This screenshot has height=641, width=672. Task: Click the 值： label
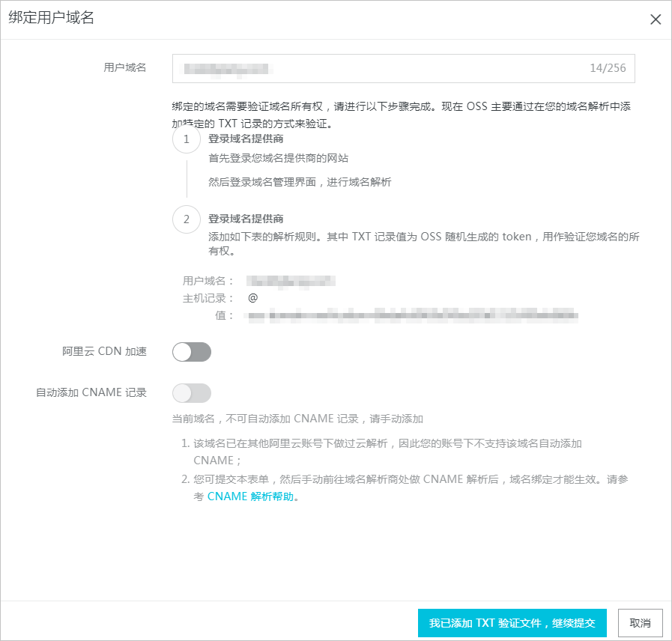[x=224, y=316]
